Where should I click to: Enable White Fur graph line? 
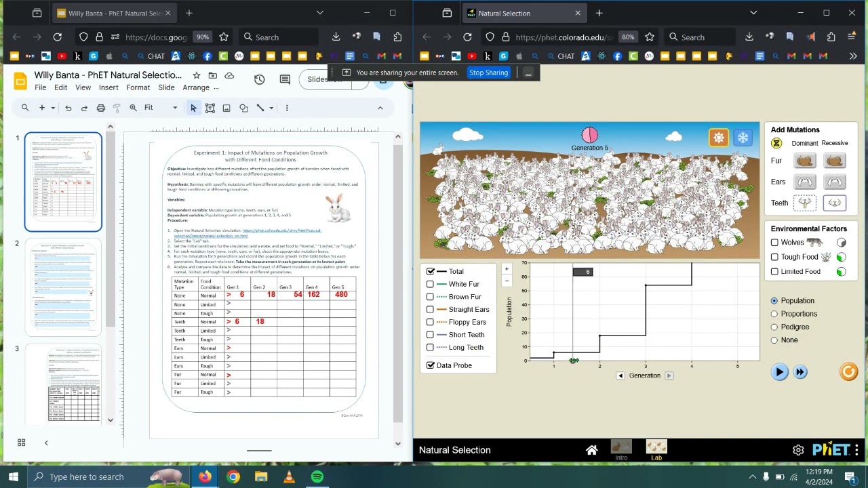(430, 284)
